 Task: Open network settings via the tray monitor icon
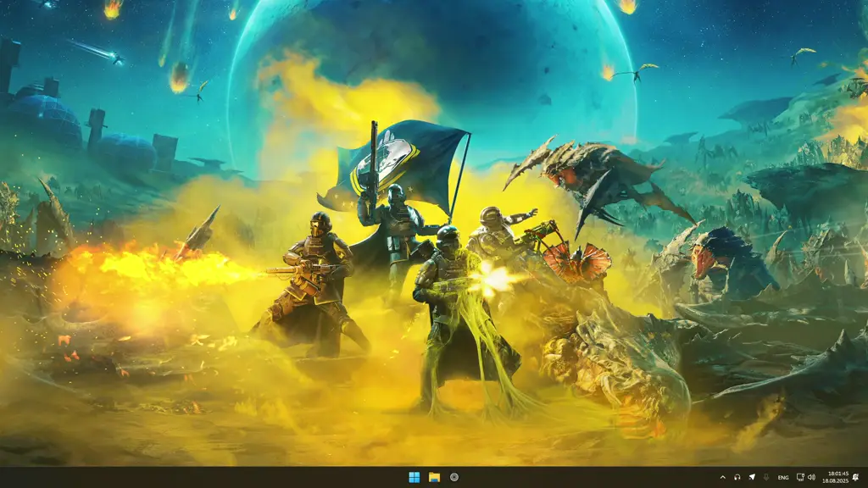800,477
